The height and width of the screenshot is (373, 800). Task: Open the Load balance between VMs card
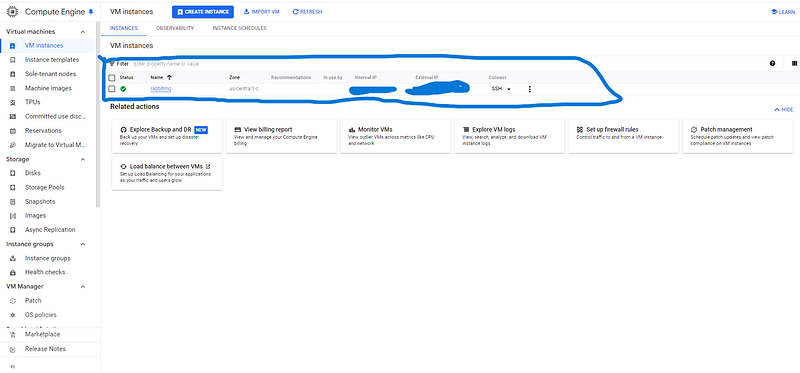(x=167, y=173)
